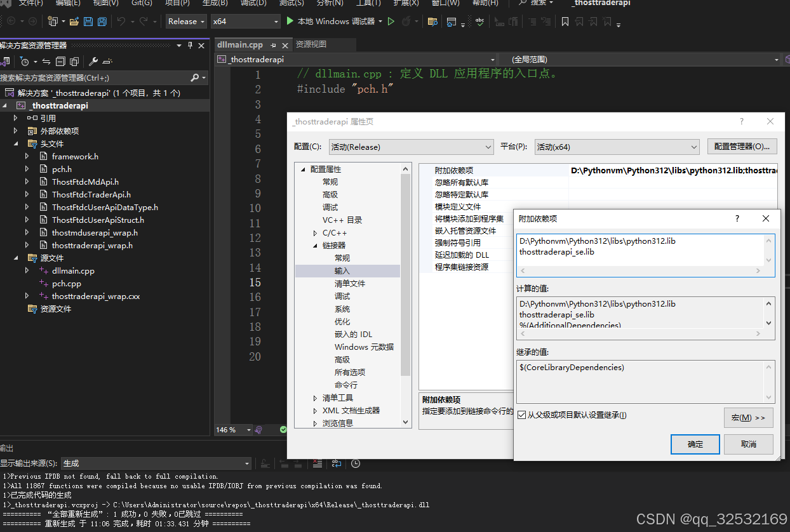Open the 平台(P) dropdown showing 活动(x64)

(x=615, y=146)
